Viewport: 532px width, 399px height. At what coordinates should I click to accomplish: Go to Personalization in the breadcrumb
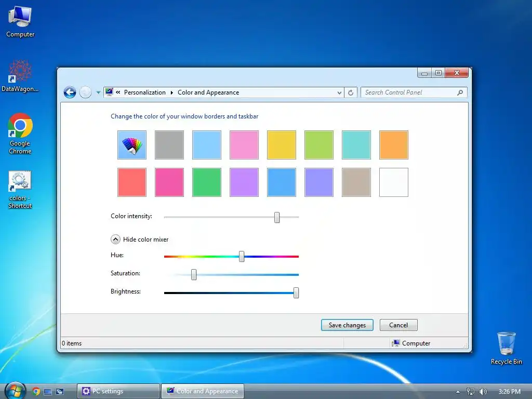(x=144, y=92)
